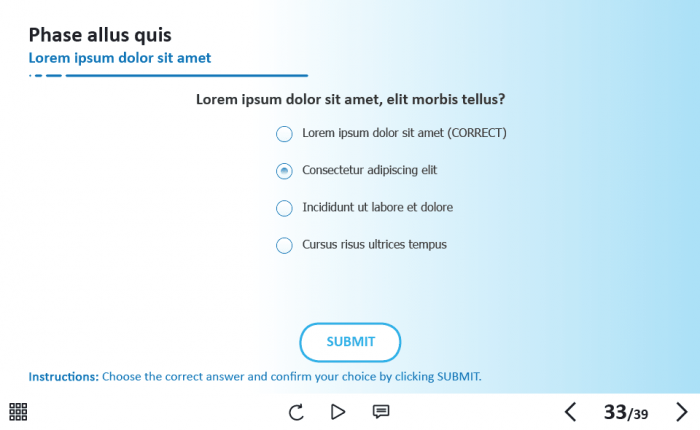This screenshot has height=430, width=700.
Task: Click the blue "Lorem ipsum dolor sit amet" subtitle
Action: click(x=120, y=58)
